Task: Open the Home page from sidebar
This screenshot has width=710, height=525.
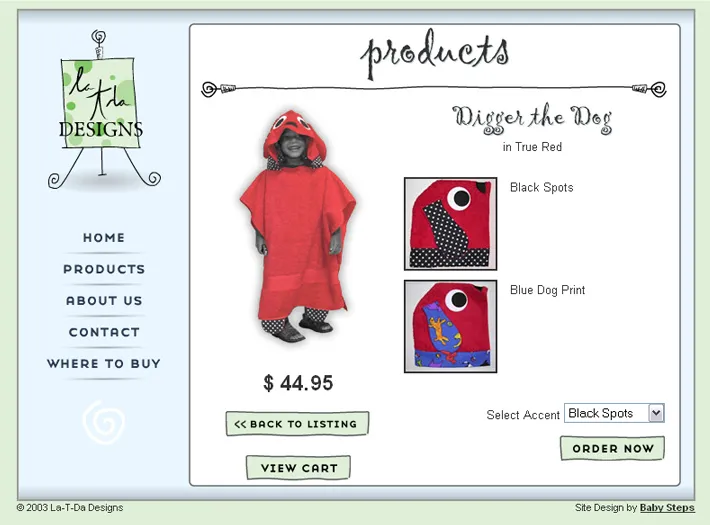Action: pyautogui.click(x=104, y=238)
